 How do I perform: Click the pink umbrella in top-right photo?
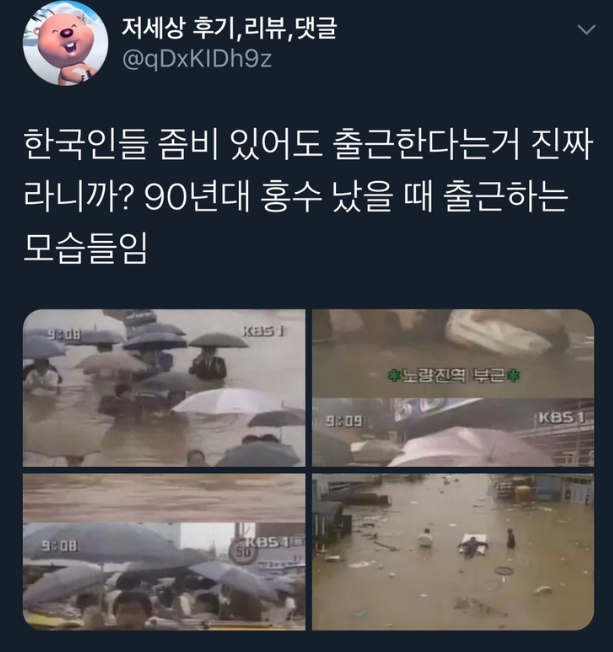click(x=470, y=447)
